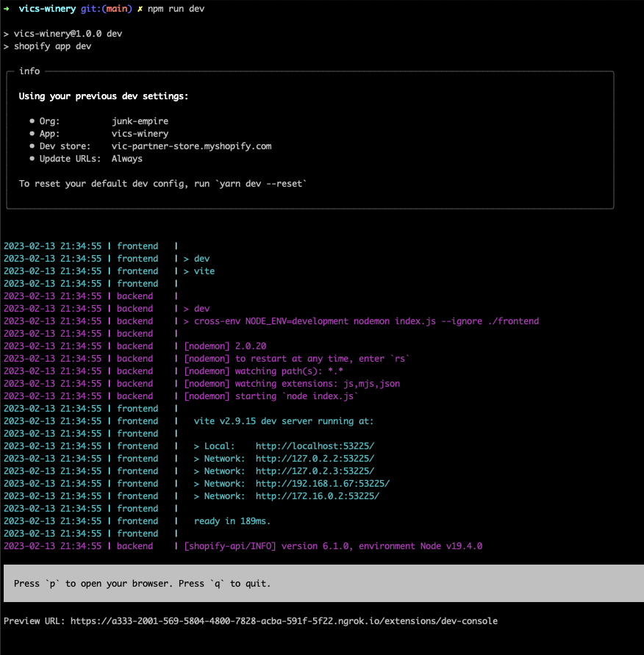644x655 pixels.
Task: Click the 'Dev store:' label
Action: [65, 146]
